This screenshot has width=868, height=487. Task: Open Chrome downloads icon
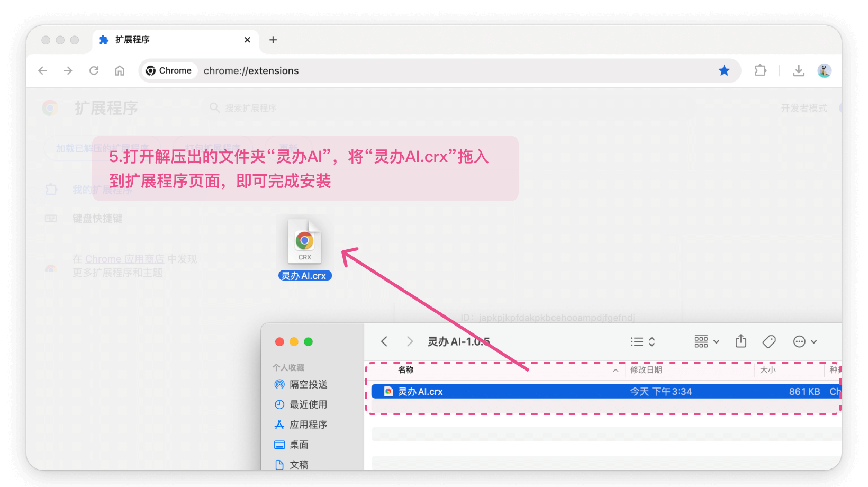799,70
